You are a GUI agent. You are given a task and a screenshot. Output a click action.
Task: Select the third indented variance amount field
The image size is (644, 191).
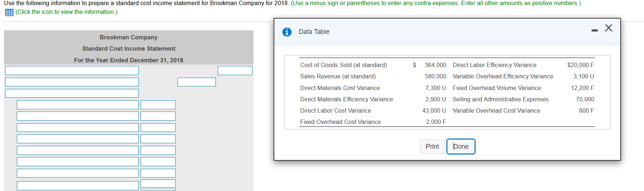point(158,128)
